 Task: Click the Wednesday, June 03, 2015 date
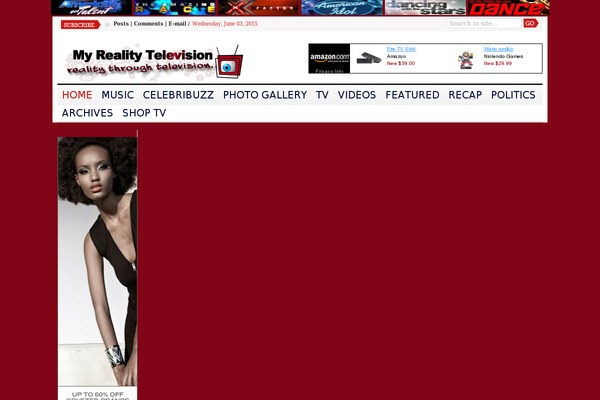(225, 24)
